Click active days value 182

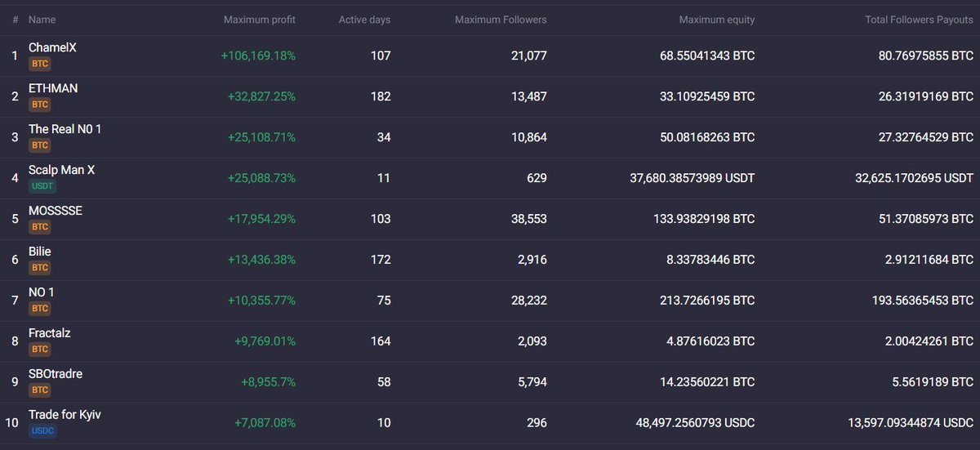click(381, 96)
